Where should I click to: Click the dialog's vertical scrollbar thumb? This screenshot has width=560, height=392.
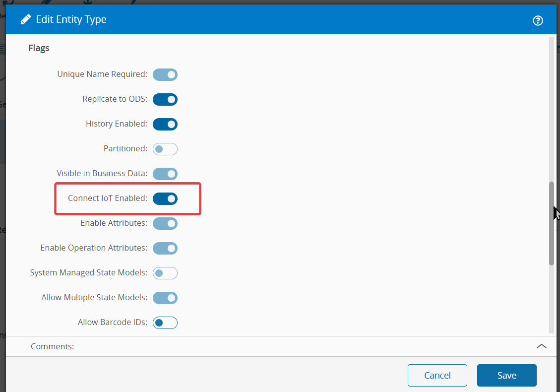pos(551,223)
